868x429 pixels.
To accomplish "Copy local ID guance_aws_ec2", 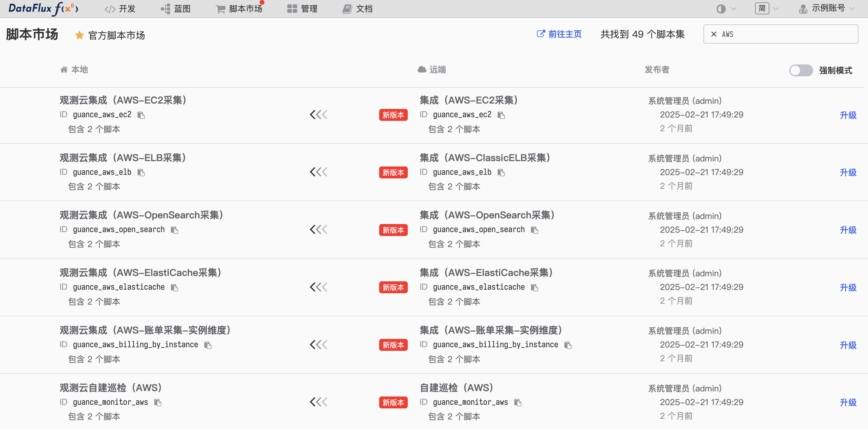I will point(141,115).
